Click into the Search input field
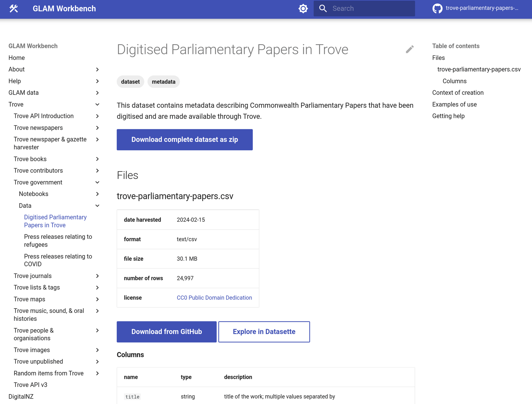532x404 pixels. pos(364,8)
